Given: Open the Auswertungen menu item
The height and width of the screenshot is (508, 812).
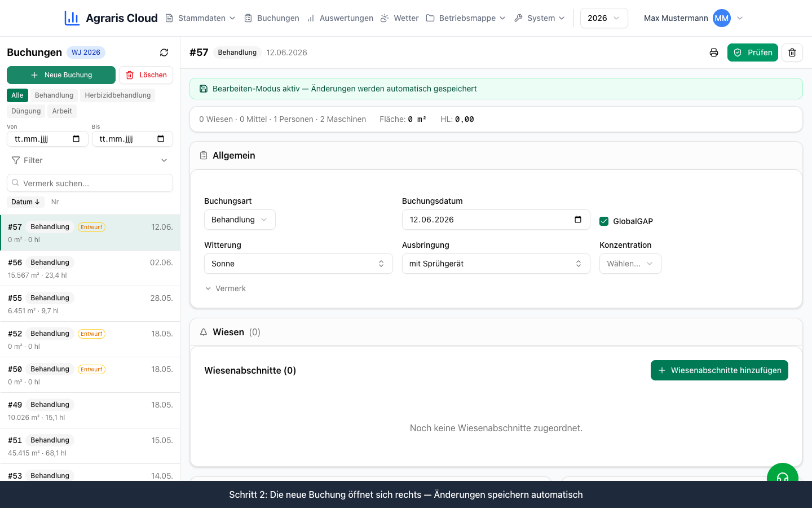Looking at the screenshot, I should [340, 18].
